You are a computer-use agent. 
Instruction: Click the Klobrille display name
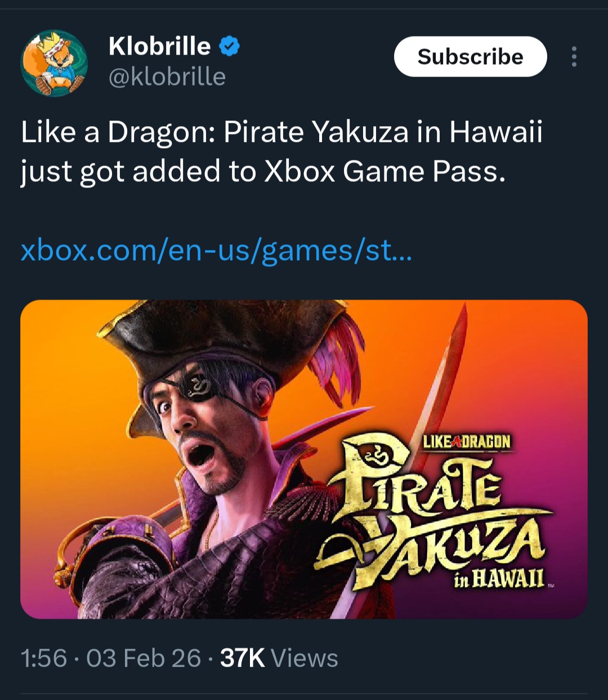coord(159,46)
